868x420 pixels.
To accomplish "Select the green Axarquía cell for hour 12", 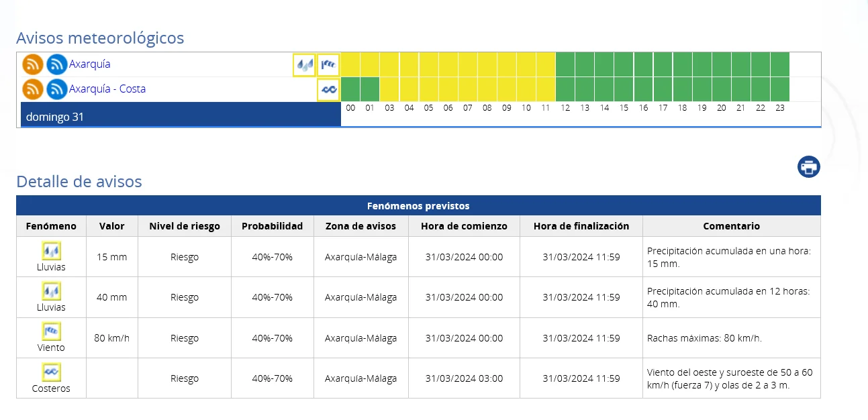I will 565,64.
